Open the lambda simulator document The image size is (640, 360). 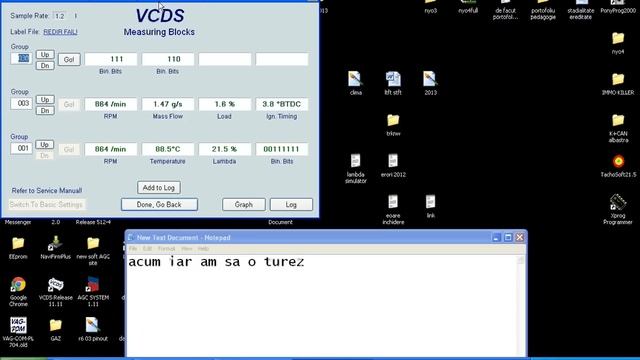(356, 161)
